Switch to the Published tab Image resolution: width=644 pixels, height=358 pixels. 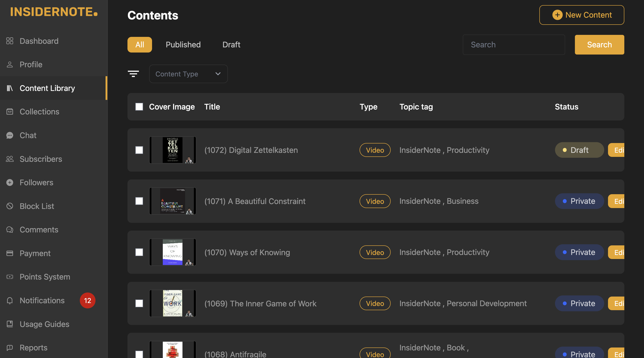click(x=183, y=45)
